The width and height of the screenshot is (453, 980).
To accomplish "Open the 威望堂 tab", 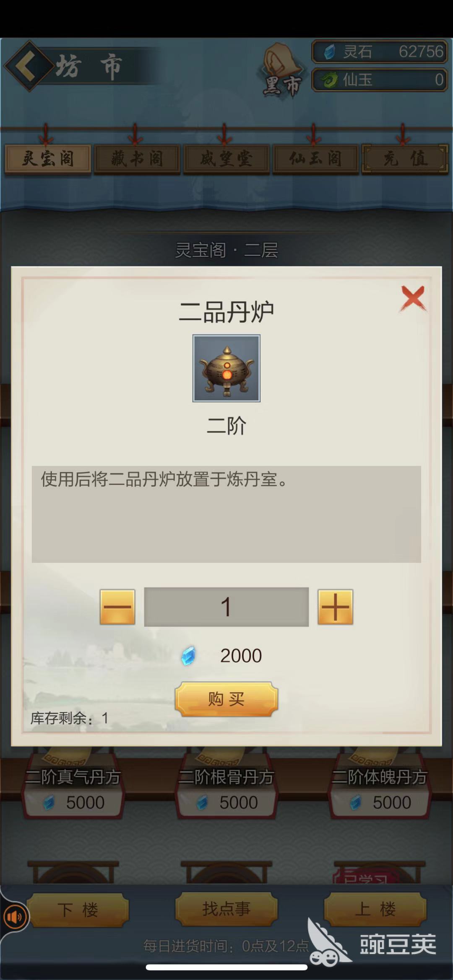I will pos(226,159).
